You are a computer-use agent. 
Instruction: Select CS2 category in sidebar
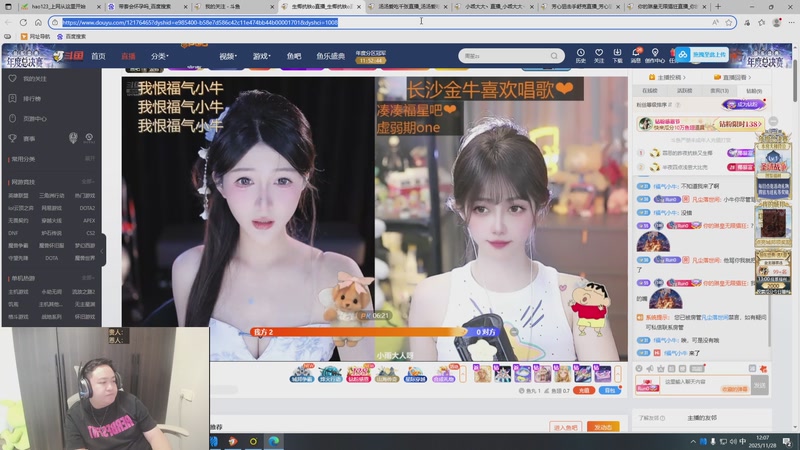point(90,233)
